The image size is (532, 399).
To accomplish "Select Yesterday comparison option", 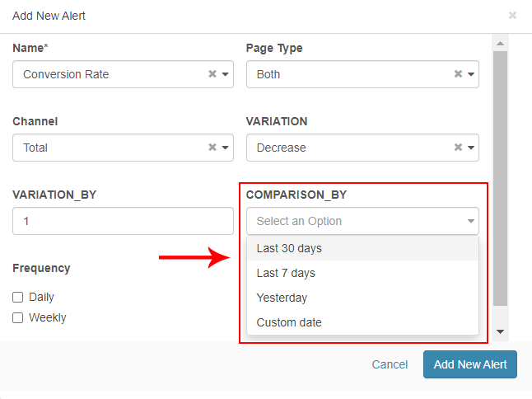I will click(362, 298).
